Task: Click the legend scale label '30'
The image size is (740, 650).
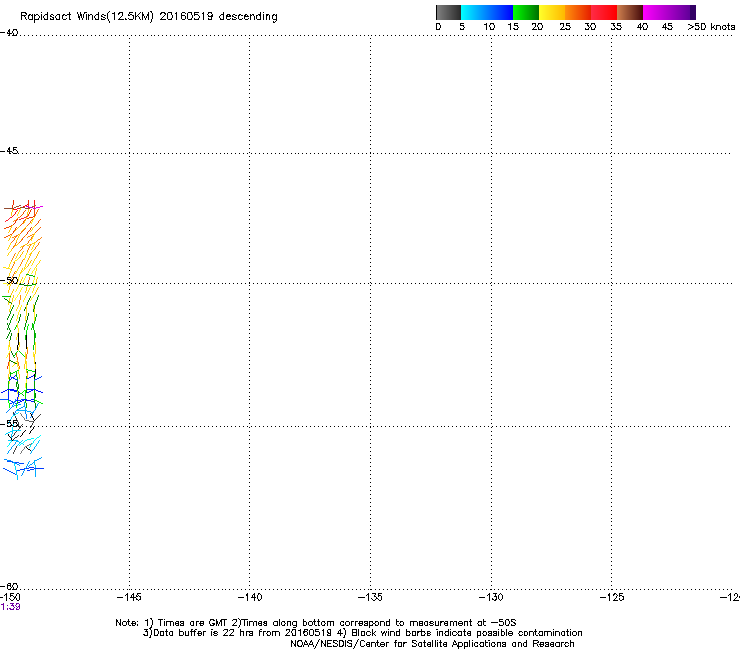Action: tap(590, 27)
